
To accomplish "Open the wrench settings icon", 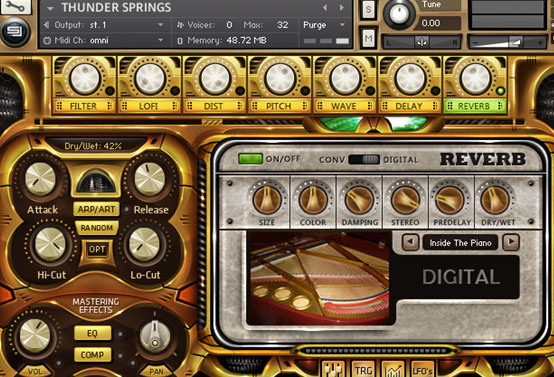I will click(16, 6).
